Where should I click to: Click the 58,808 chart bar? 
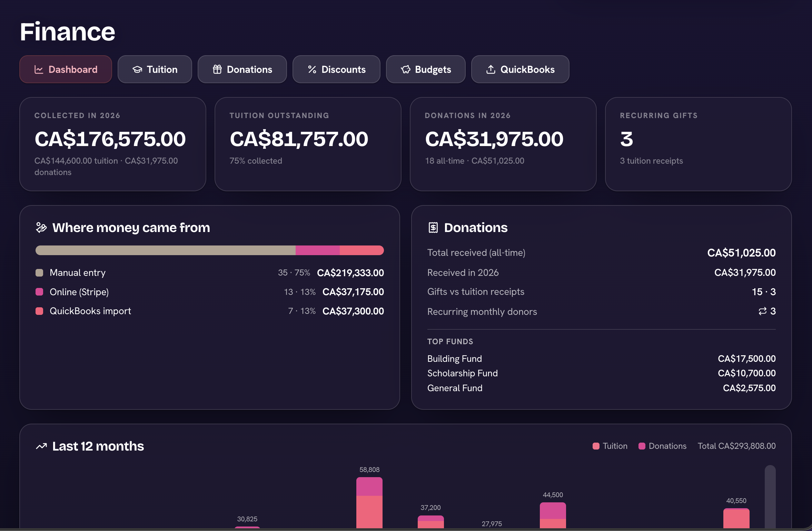(x=369, y=503)
